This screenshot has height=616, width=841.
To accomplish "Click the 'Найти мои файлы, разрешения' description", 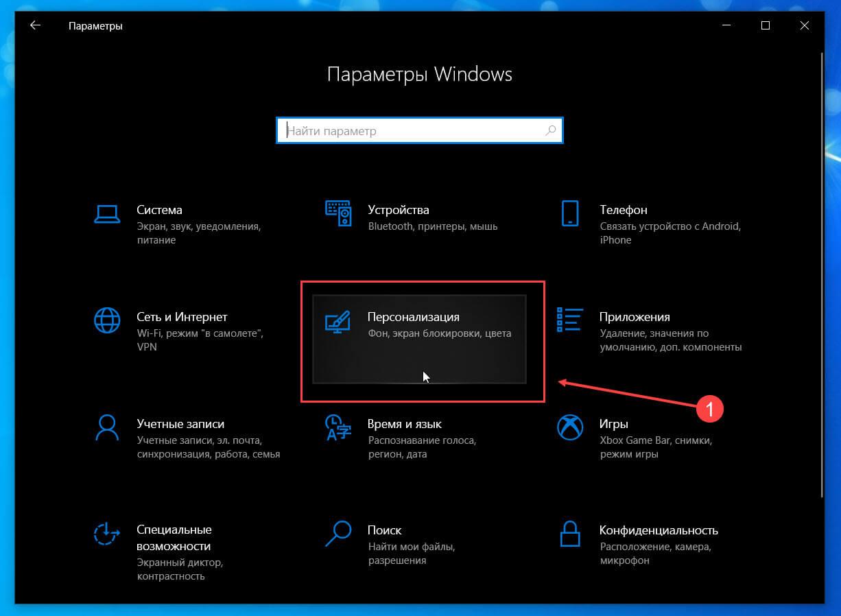I will point(412,554).
